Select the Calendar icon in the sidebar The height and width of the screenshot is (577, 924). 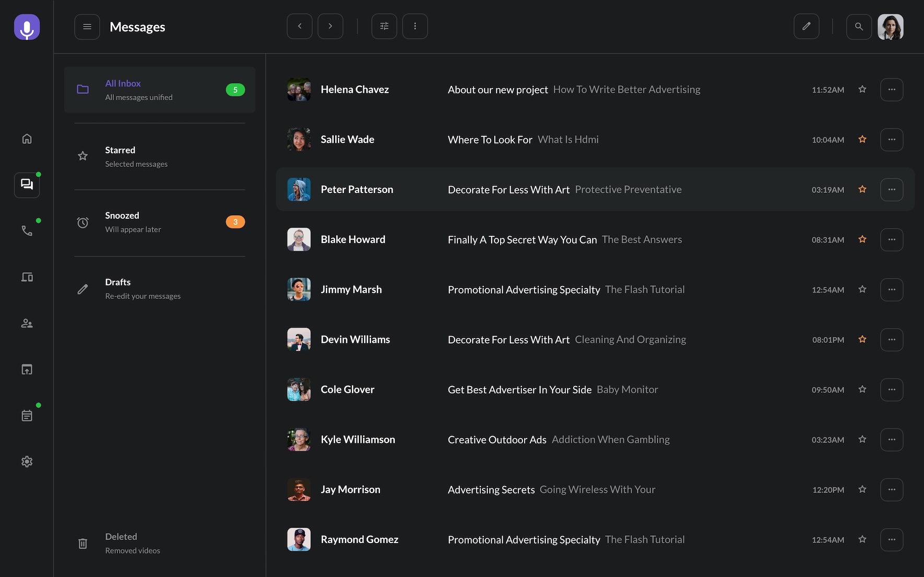[x=27, y=415]
